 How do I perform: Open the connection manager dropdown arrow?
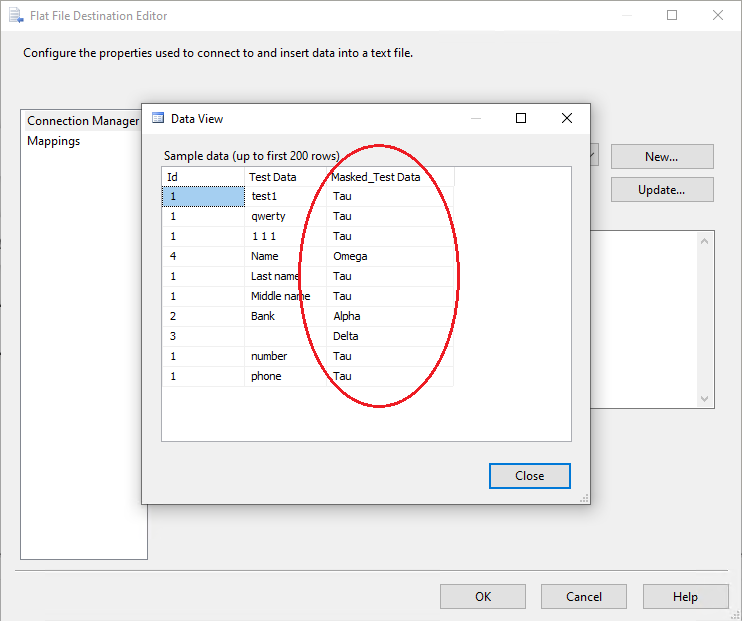tap(594, 157)
